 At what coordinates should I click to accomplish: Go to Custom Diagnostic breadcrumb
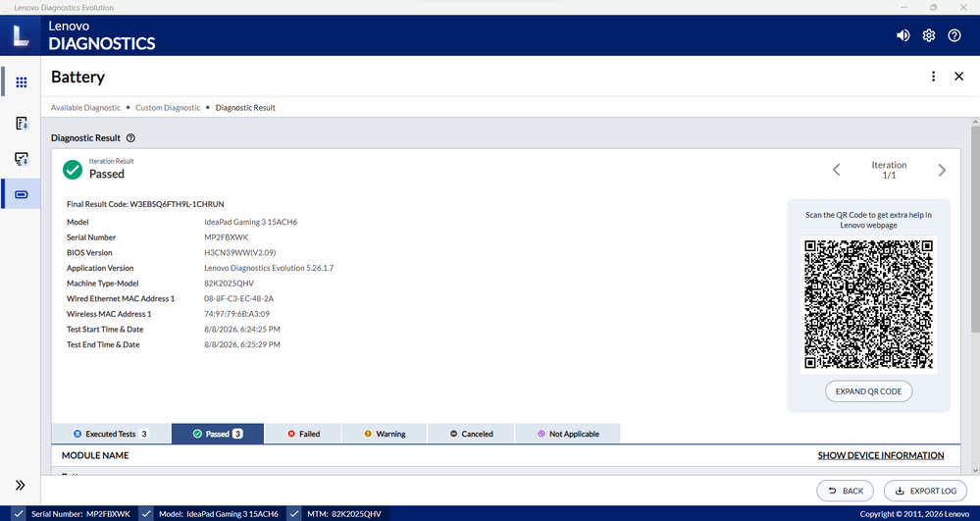coord(168,108)
